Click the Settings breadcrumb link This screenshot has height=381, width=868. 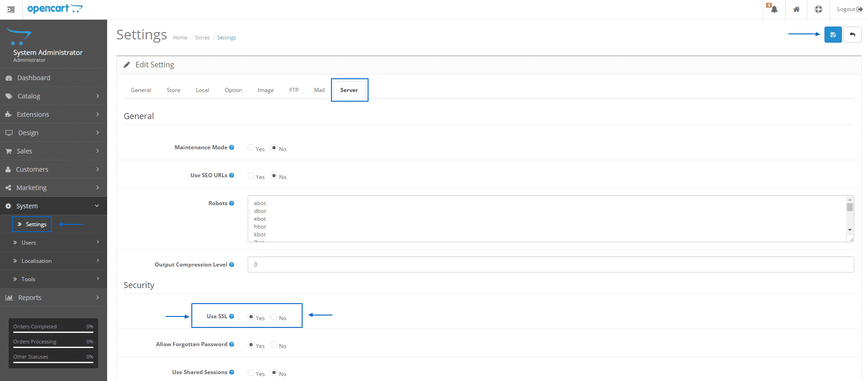[227, 38]
